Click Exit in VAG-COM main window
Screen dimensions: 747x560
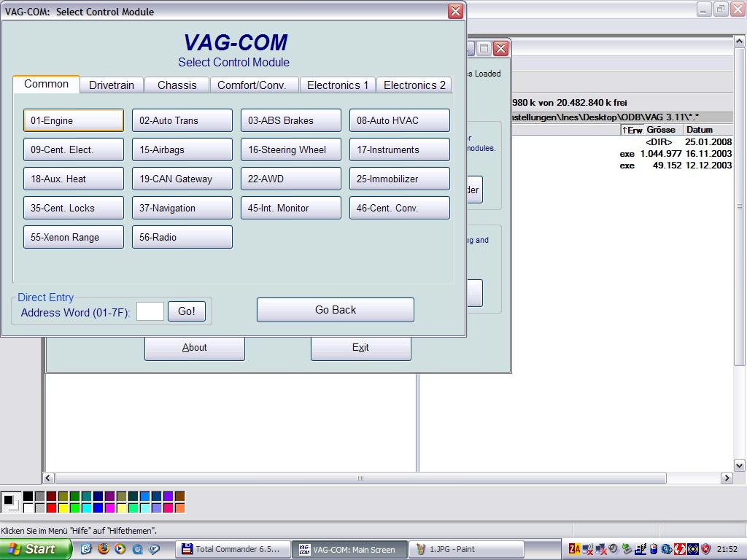coord(360,348)
